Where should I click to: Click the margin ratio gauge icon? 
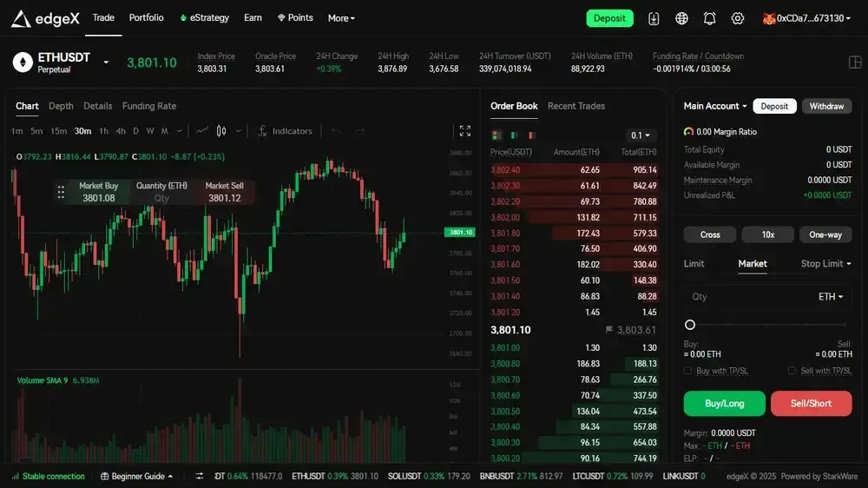pos(688,132)
